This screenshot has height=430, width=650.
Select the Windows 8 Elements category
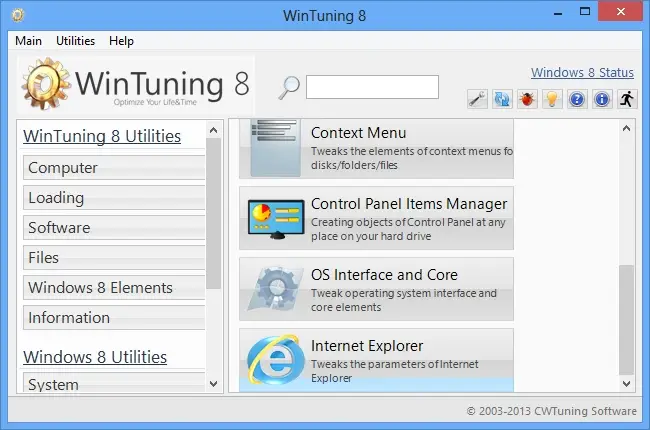[x=114, y=287]
